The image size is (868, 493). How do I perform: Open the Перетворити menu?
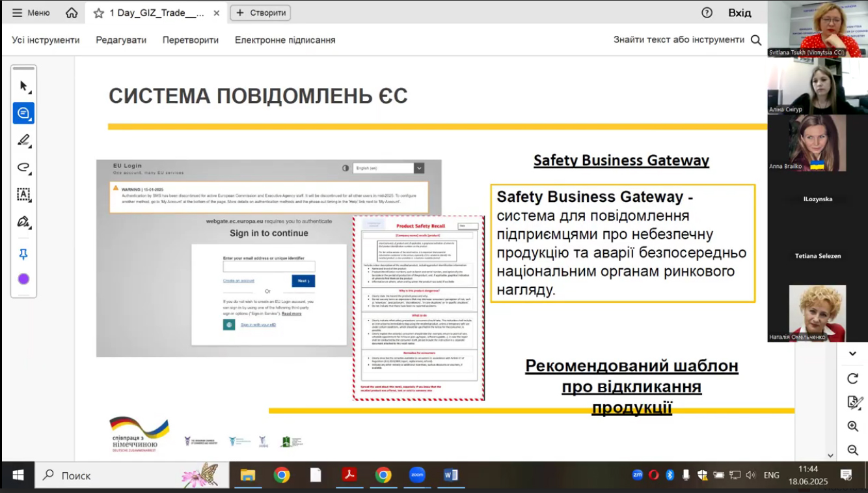tap(191, 40)
